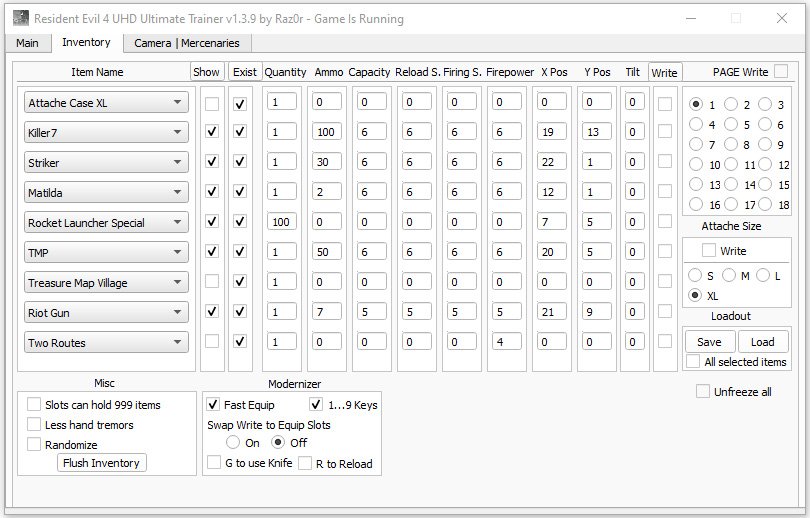Click the Matilda Capacity field
Image resolution: width=810 pixels, height=518 pixels.
point(371,192)
